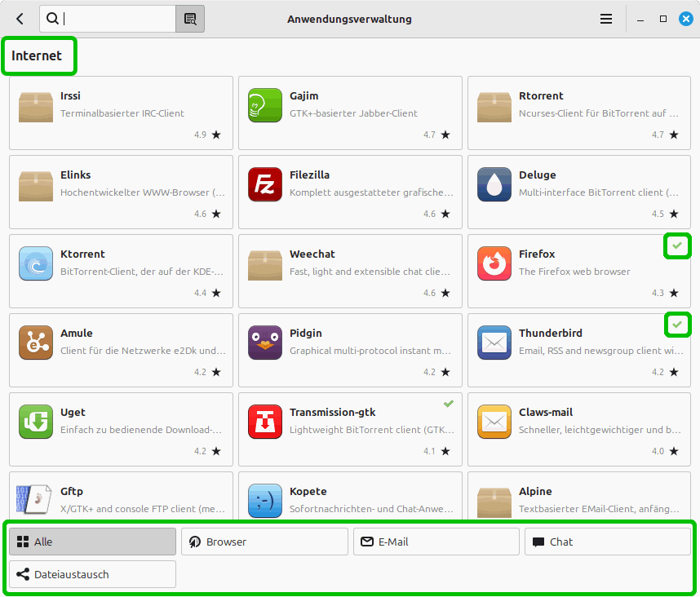Viewport: 700px width, 597px height.
Task: Click the Gajim app icon
Action: 264,105
